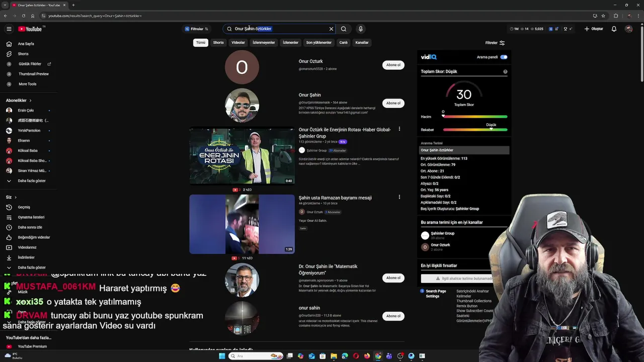Screen dimensions: 644x362
Task: Select the Search Page Settings radio button
Action: 423,291
